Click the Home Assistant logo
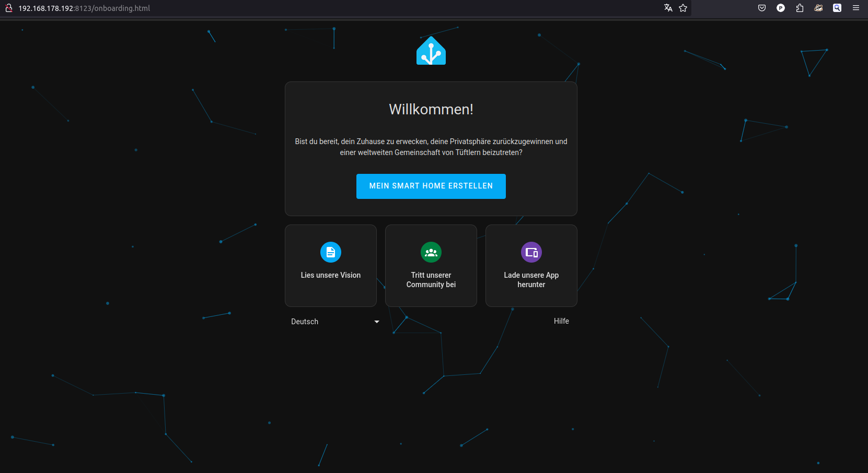Image resolution: width=868 pixels, height=473 pixels. (x=431, y=51)
